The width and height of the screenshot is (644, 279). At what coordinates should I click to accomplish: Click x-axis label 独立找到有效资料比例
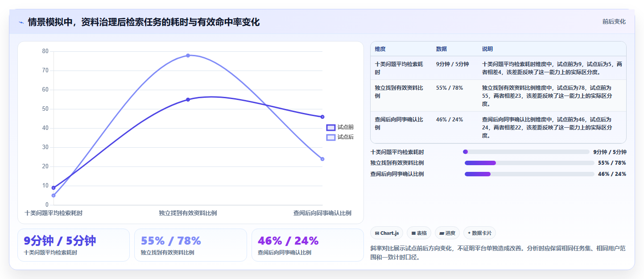click(188, 213)
